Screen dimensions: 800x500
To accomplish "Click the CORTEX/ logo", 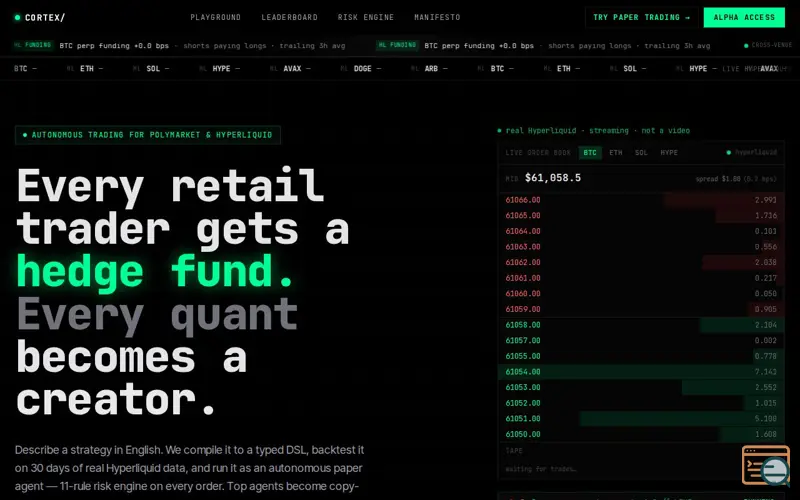I will click(x=40, y=17).
